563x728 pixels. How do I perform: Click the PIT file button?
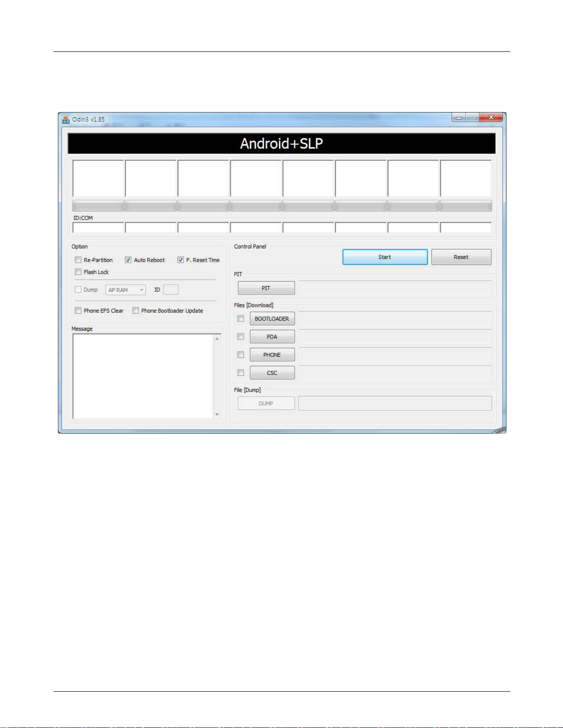pyautogui.click(x=266, y=288)
